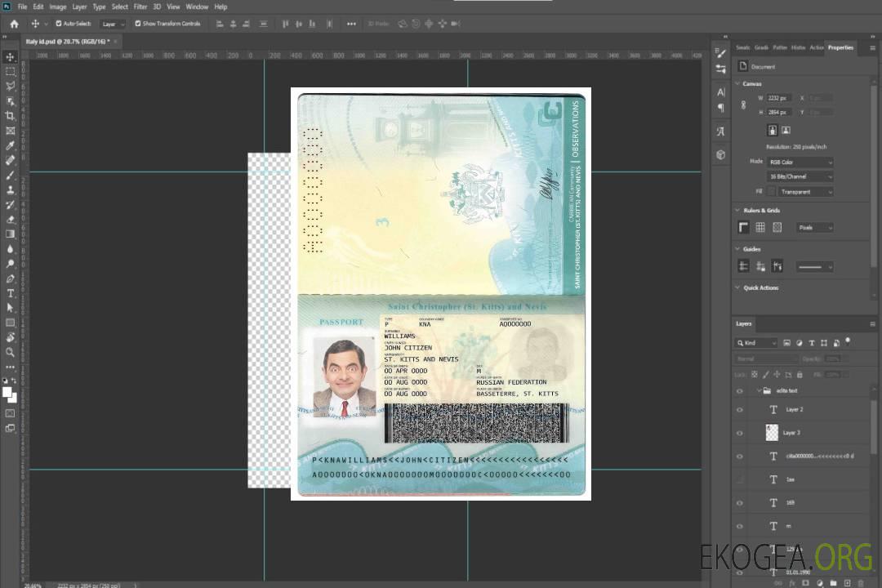Image resolution: width=882 pixels, height=588 pixels.
Task: Collapse the Quick Actions section
Action: 737,287
